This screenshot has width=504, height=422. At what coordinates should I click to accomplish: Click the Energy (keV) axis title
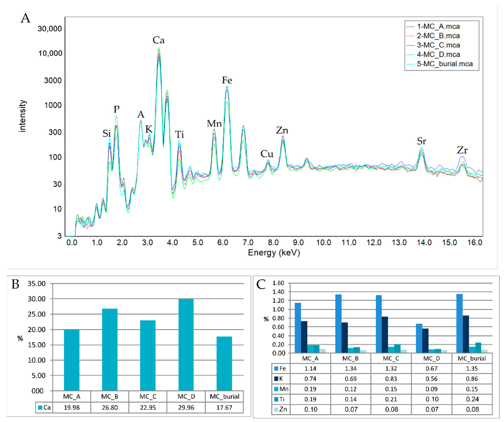click(x=274, y=252)
